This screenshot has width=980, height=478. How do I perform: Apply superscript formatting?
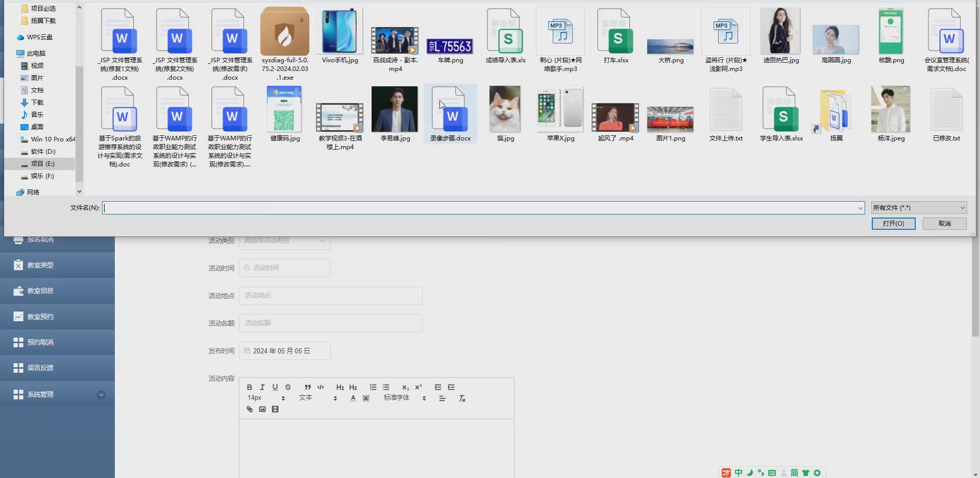click(419, 387)
